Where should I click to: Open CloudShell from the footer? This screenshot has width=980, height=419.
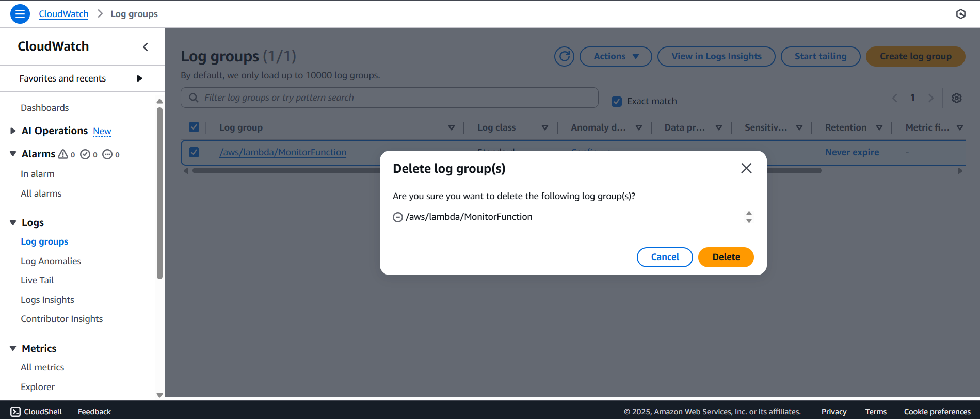pos(36,411)
